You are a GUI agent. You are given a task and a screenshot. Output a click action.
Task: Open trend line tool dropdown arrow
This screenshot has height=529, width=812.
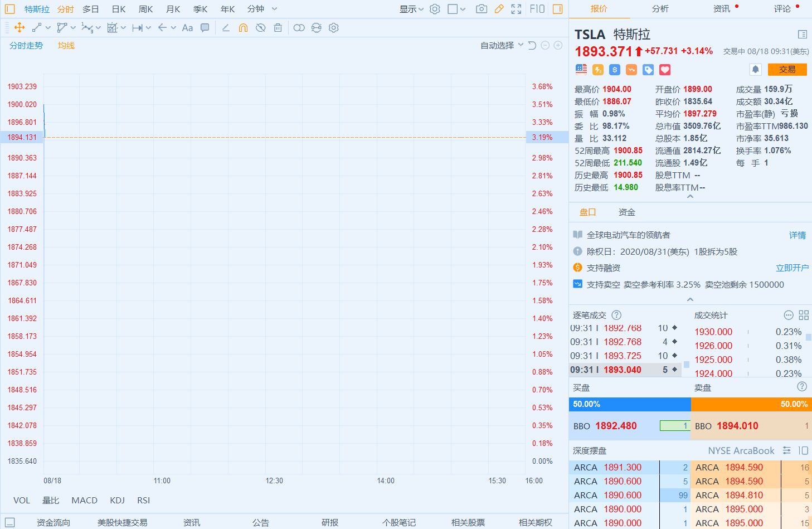click(x=48, y=28)
